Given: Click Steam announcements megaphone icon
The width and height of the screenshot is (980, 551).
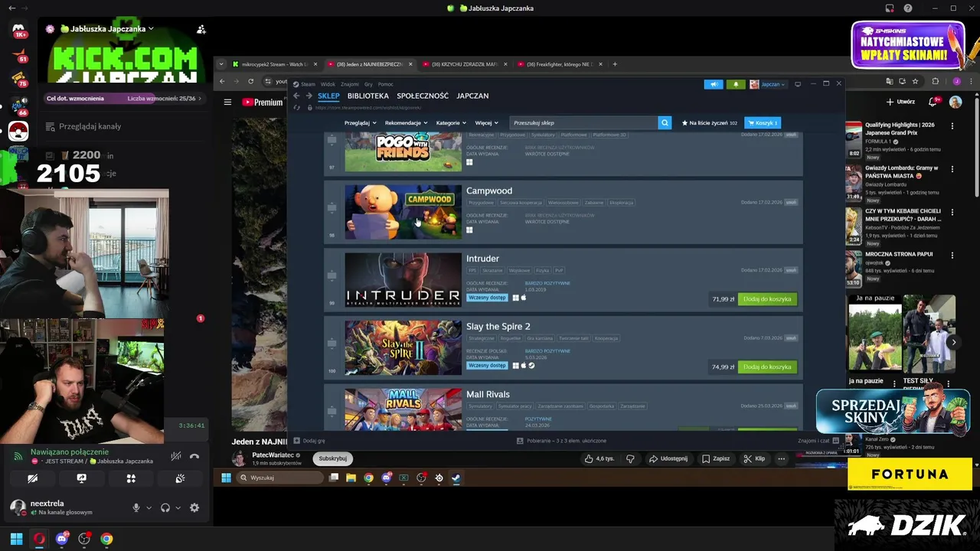Looking at the screenshot, I should (x=713, y=84).
